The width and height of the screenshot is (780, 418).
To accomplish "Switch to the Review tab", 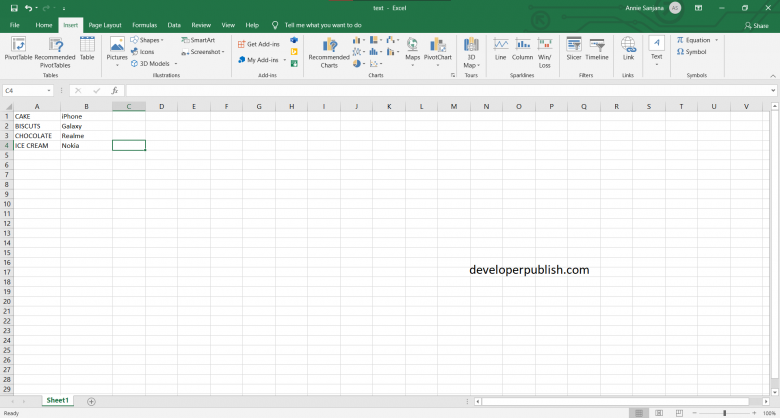I will 201,24.
